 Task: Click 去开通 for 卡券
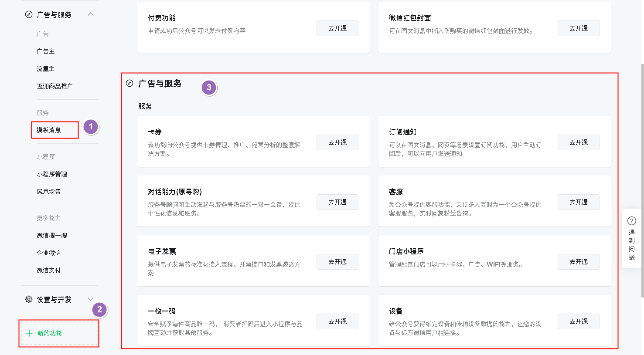pyautogui.click(x=337, y=142)
